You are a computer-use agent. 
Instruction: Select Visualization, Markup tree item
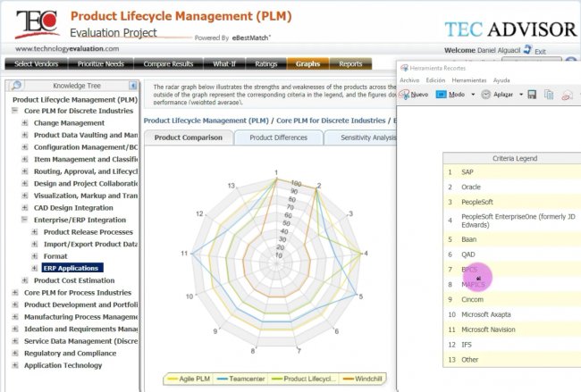86,196
